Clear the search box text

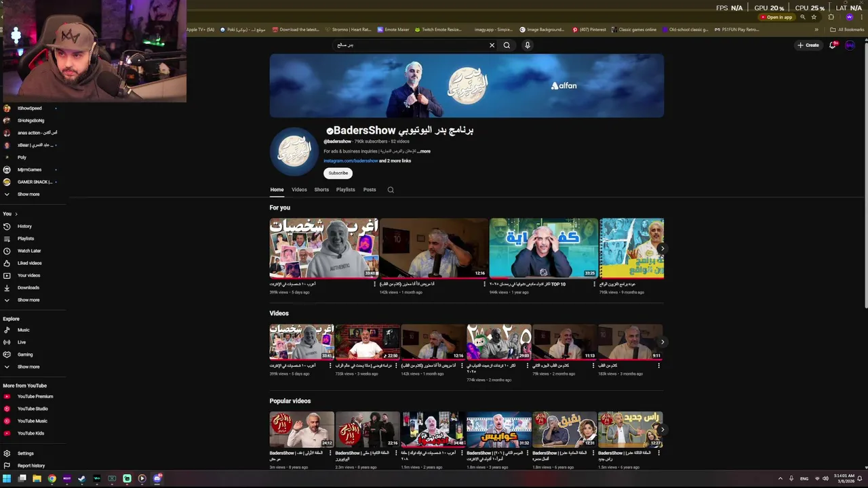point(492,45)
